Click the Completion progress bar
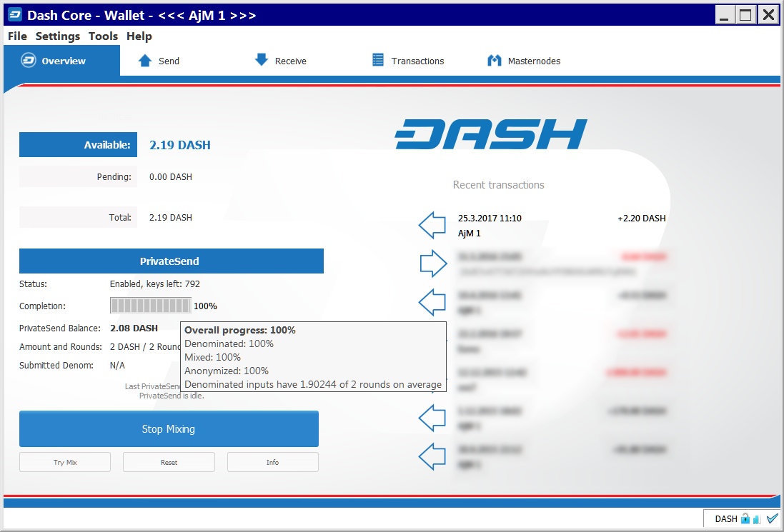Screen dimensions: 784x532 151,306
